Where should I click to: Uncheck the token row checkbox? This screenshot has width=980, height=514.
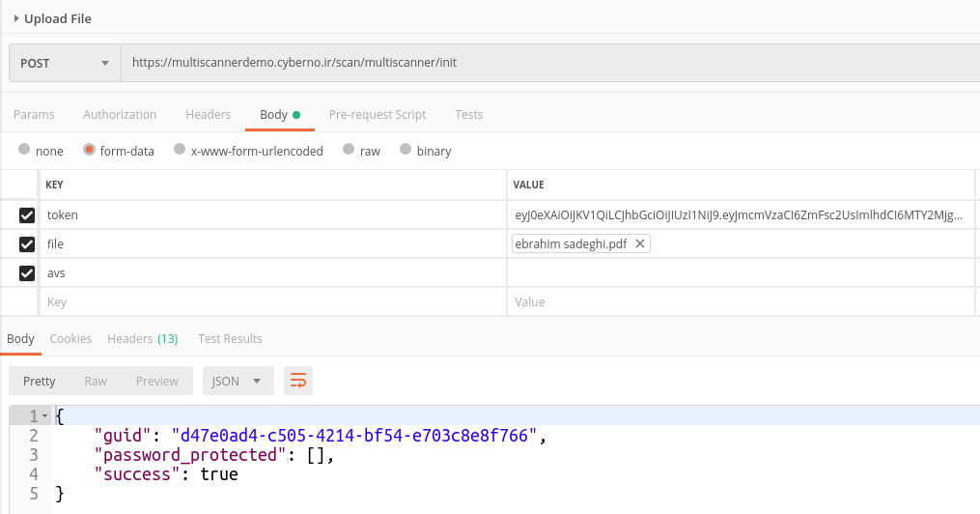[27, 215]
